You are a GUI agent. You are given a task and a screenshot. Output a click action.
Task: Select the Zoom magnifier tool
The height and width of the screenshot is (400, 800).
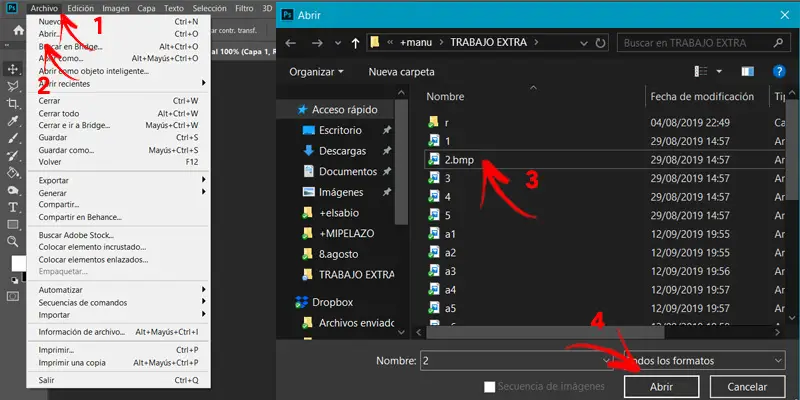pyautogui.click(x=13, y=242)
